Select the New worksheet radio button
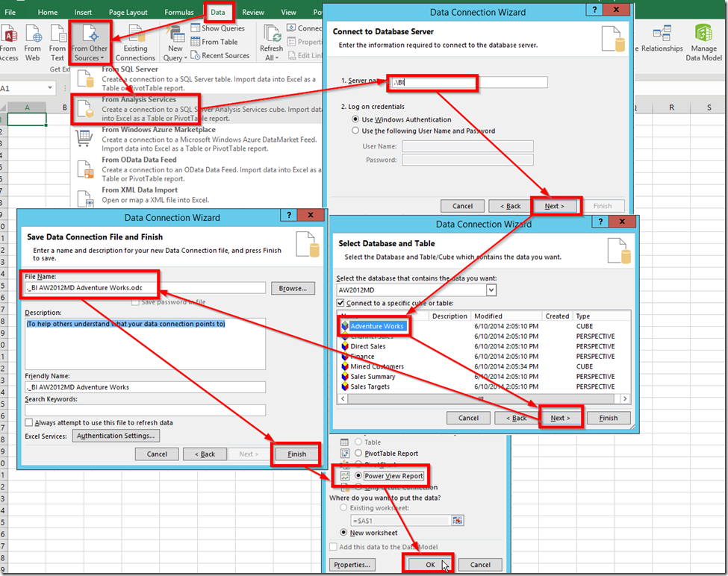This screenshot has height=576, width=728. tap(343, 533)
